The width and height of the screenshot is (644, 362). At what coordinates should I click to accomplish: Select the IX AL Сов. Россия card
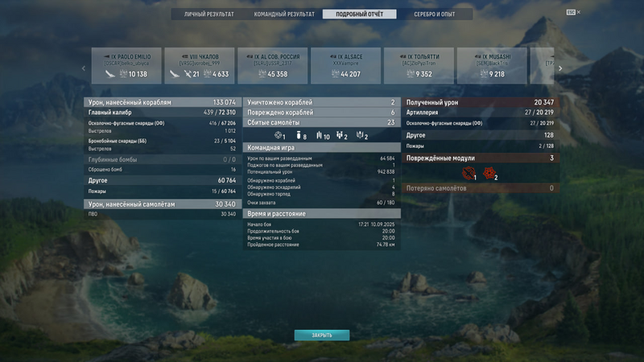pos(273,66)
